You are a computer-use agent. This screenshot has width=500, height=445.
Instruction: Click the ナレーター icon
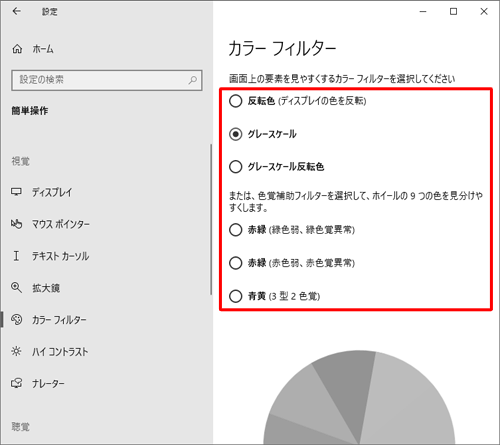(16, 383)
